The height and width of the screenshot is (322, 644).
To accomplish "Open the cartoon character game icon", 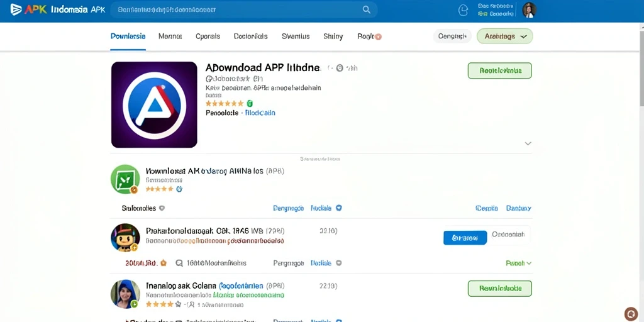I will pos(125,237).
